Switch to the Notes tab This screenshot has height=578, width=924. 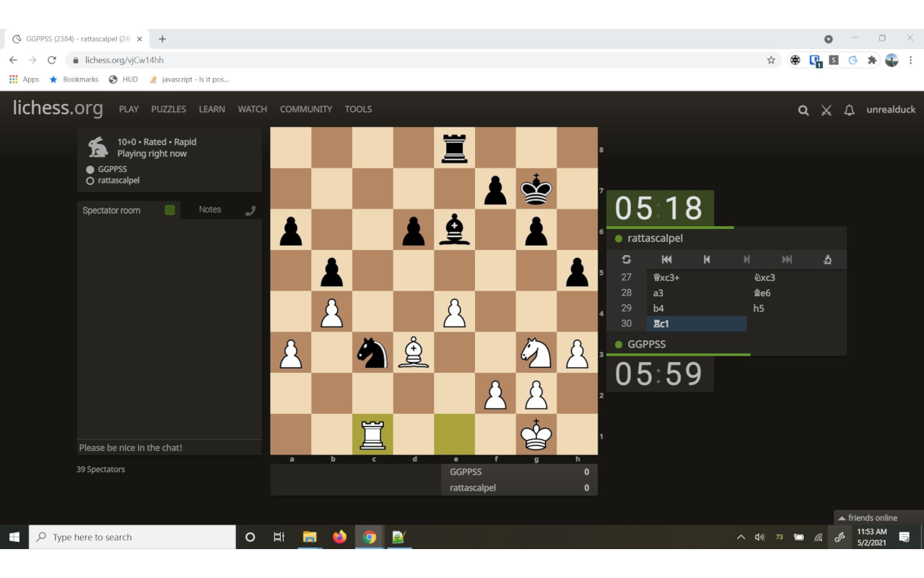[209, 210]
